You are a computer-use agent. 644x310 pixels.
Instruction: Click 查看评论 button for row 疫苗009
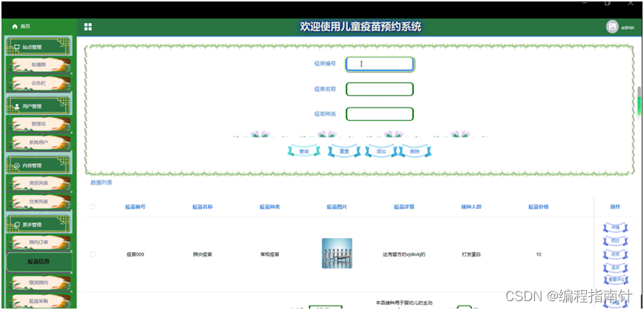616,279
